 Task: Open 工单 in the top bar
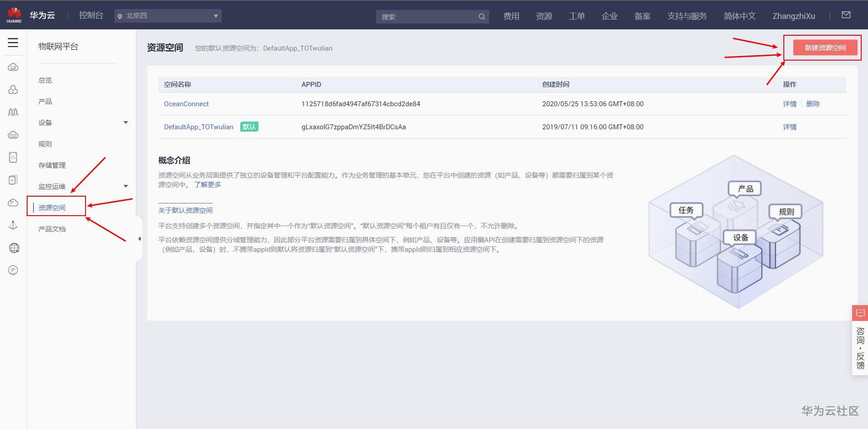577,16
